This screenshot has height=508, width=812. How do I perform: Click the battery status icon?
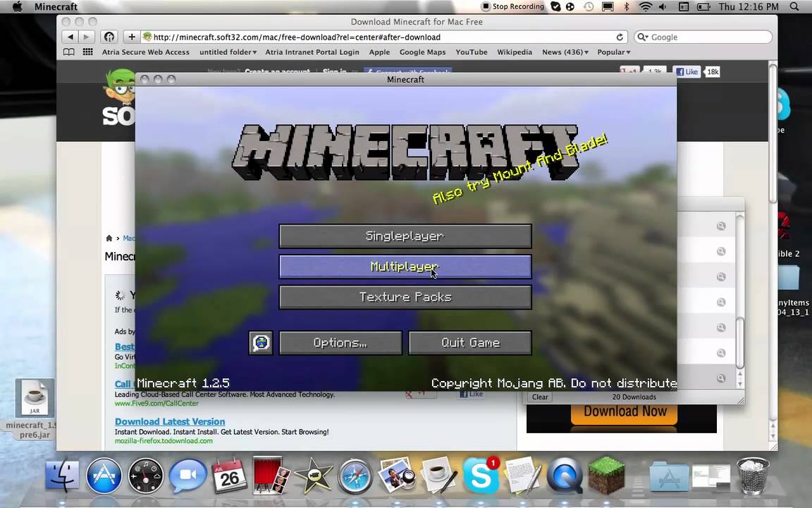click(703, 7)
